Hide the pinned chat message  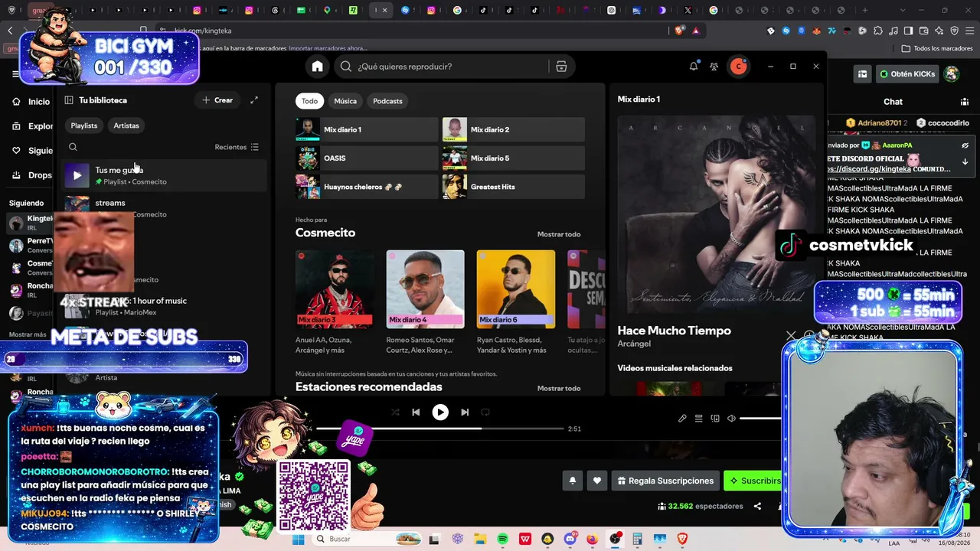pos(965,145)
